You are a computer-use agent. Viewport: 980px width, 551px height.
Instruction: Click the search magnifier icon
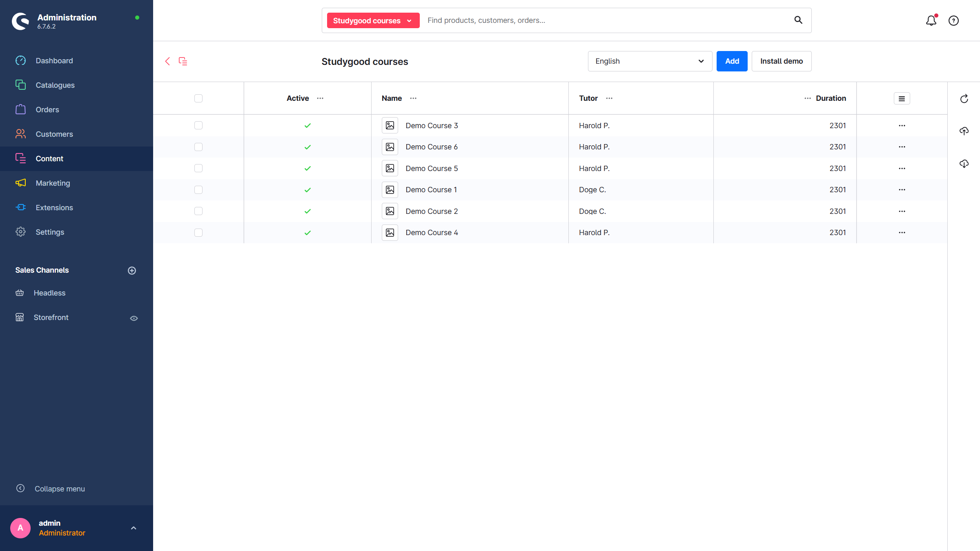[798, 20]
